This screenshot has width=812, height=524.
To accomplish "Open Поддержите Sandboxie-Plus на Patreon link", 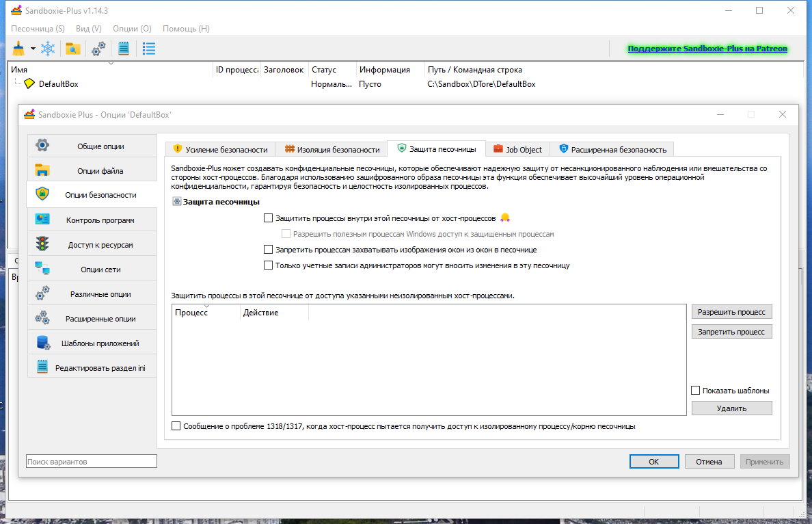I will tap(707, 48).
